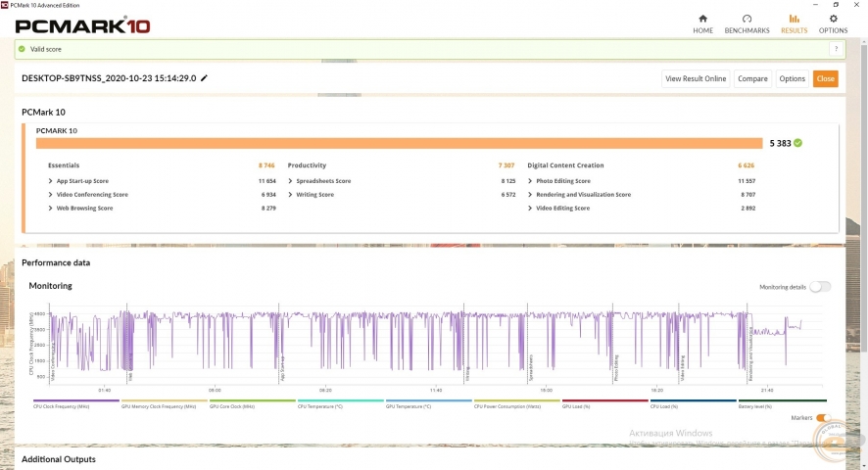Click App Start-up value 11 654
The width and height of the screenshot is (868, 470).
click(266, 181)
